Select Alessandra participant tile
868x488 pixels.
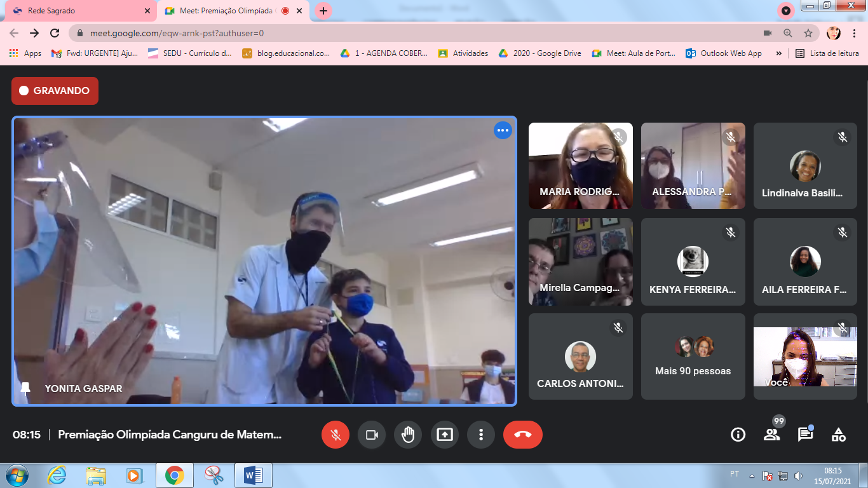693,166
